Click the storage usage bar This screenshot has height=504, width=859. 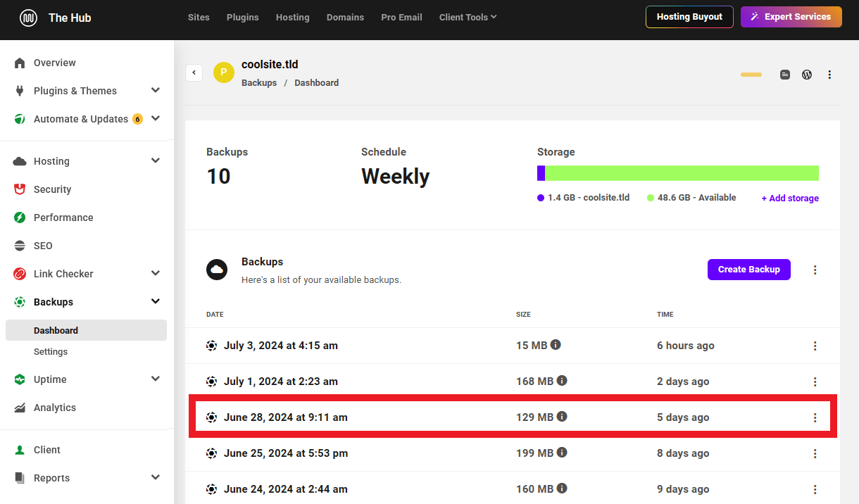point(677,173)
